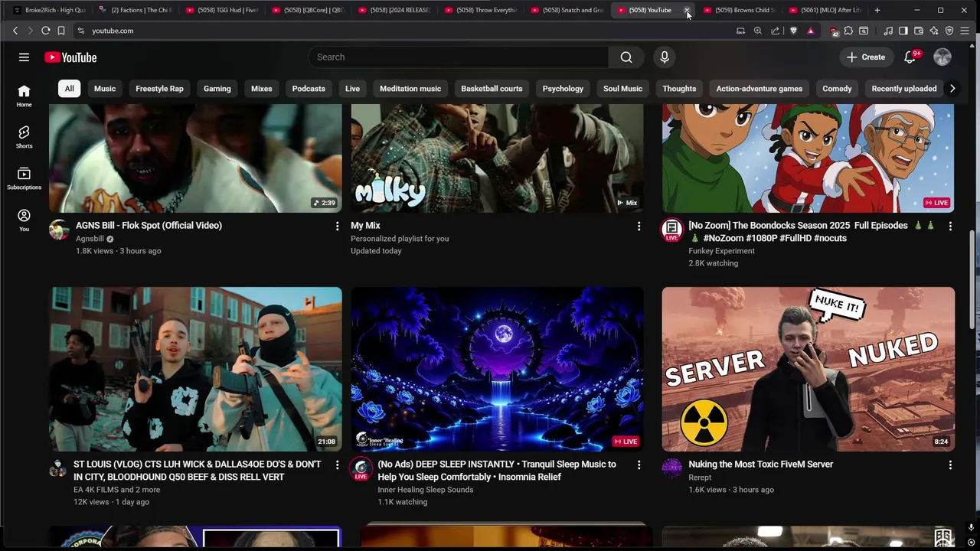The width and height of the screenshot is (980, 551).
Task: Switch to the Browns Child browser tab
Action: pyautogui.click(x=739, y=10)
